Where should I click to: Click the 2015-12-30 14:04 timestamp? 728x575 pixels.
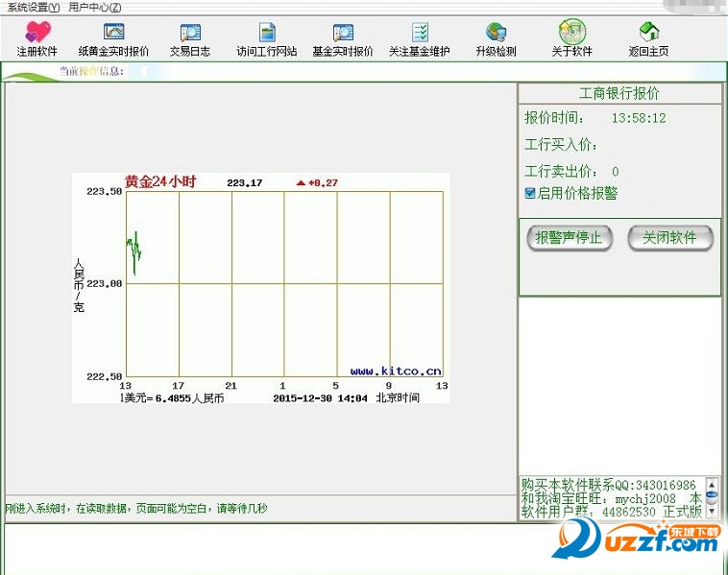pyautogui.click(x=321, y=398)
